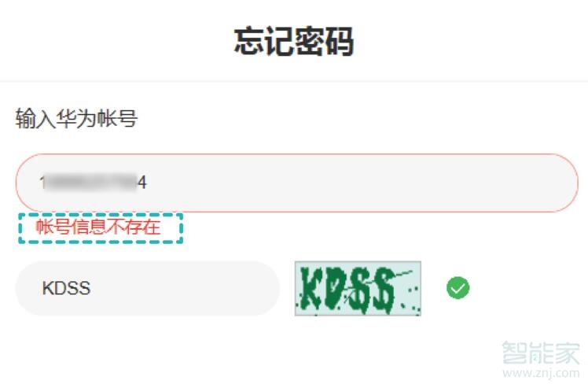Click the 智 character in the watermark
The width and height of the screenshot is (588, 388).
coord(514,353)
